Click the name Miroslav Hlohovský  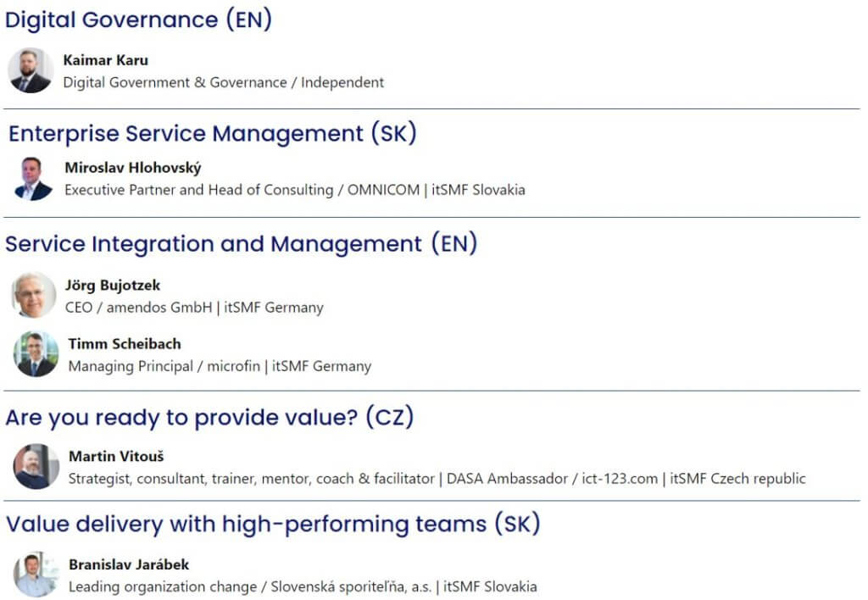point(133,168)
